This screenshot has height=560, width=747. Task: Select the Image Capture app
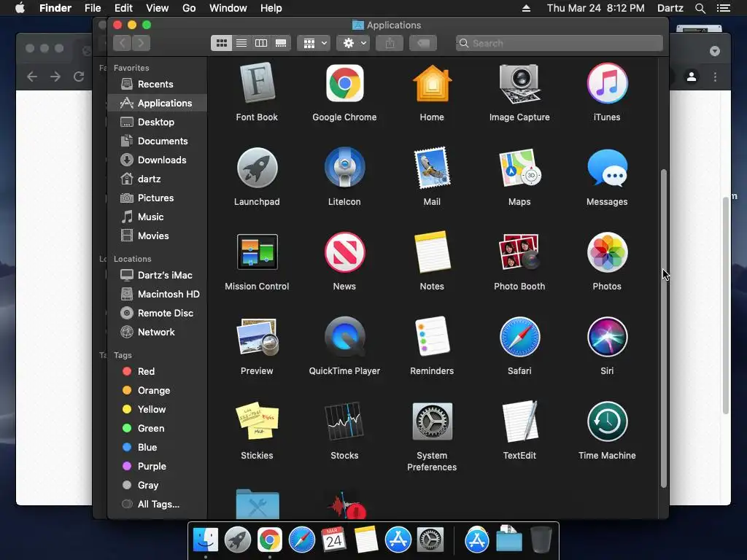pyautogui.click(x=519, y=83)
